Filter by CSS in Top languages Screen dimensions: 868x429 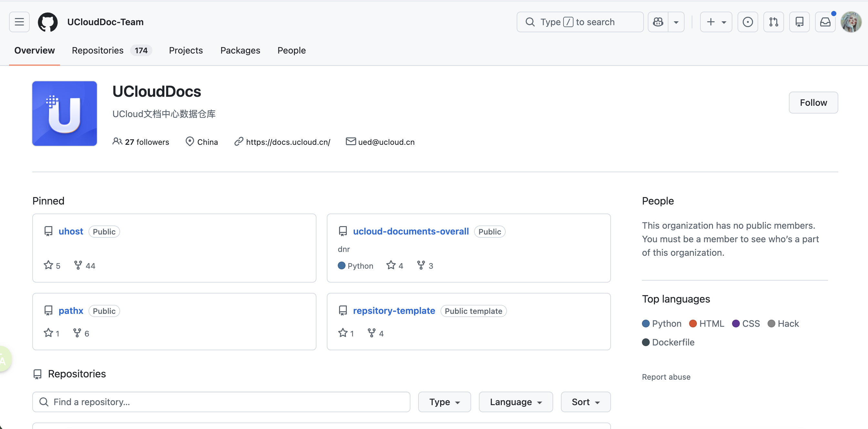coord(746,324)
